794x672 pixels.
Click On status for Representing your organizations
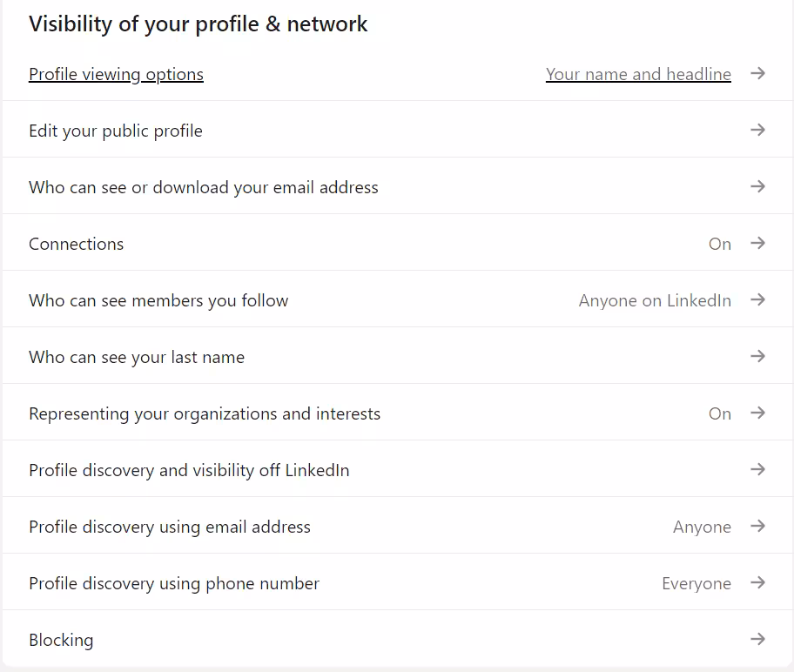point(719,414)
